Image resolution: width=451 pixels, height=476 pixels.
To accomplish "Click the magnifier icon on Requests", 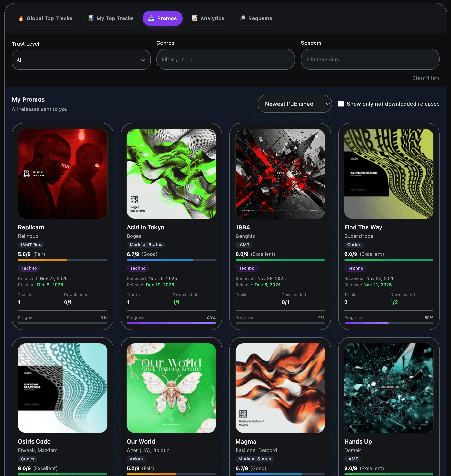I will (243, 18).
